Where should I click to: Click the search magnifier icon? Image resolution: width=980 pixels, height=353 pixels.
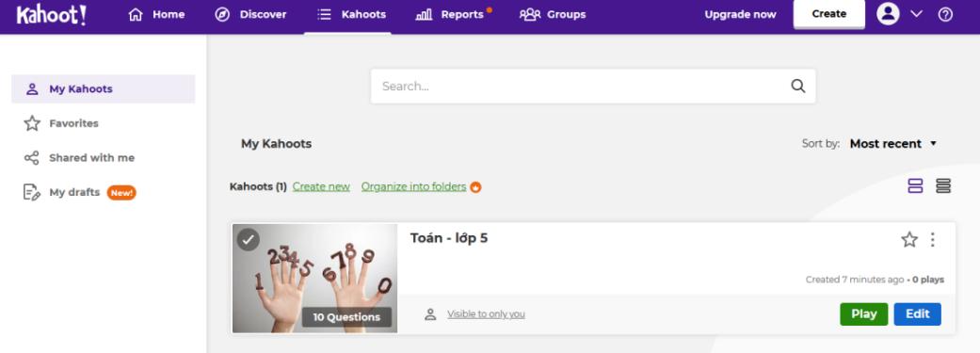click(x=798, y=87)
